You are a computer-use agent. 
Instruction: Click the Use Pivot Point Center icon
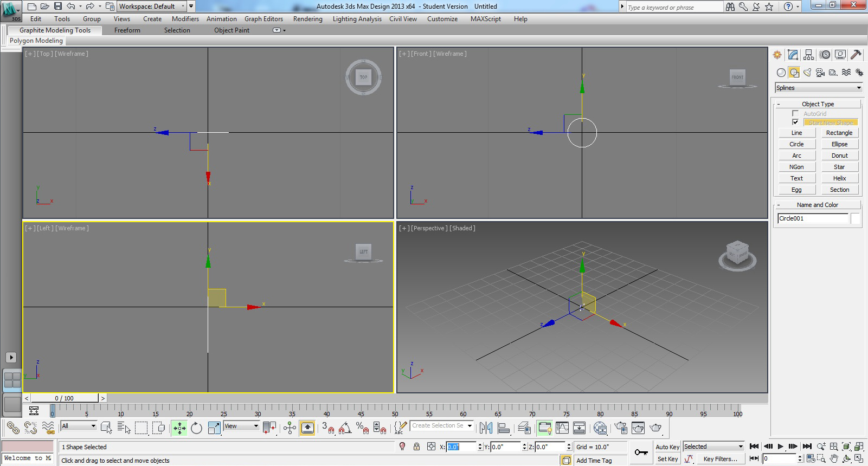(269, 428)
